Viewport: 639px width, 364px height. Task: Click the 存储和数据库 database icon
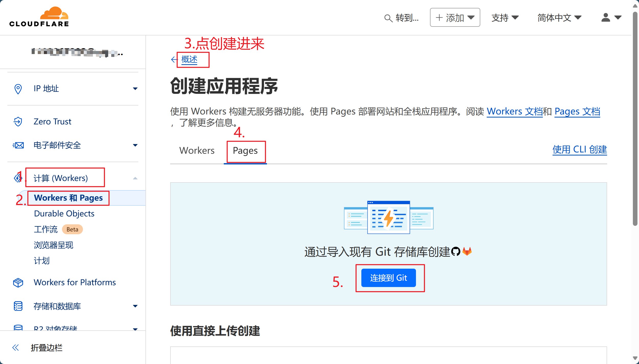pyautogui.click(x=18, y=306)
